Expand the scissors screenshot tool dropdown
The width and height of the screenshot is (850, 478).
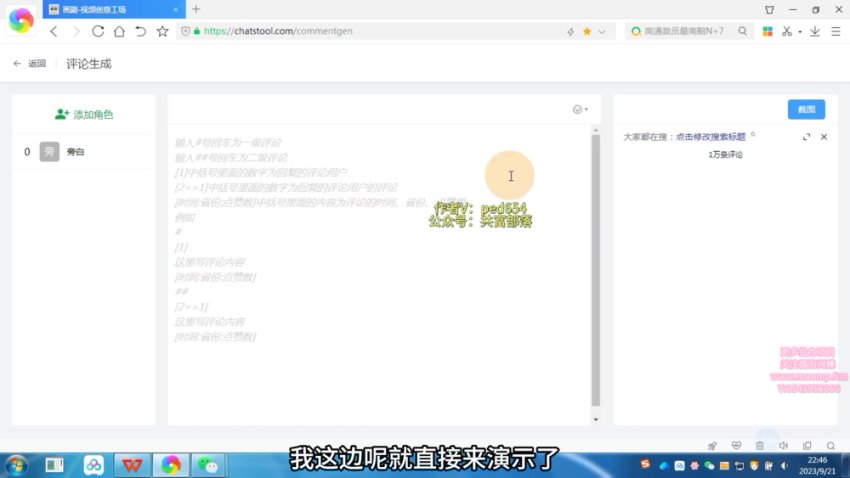click(799, 31)
